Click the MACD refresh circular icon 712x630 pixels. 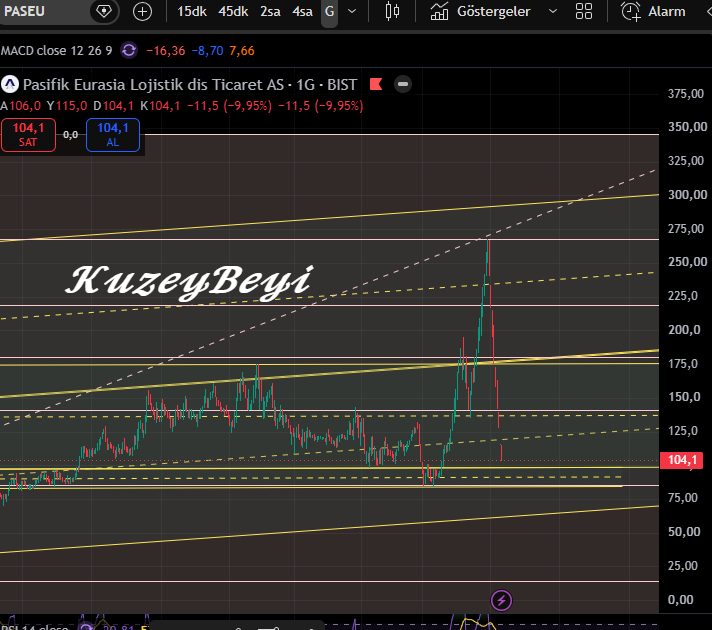(x=129, y=50)
